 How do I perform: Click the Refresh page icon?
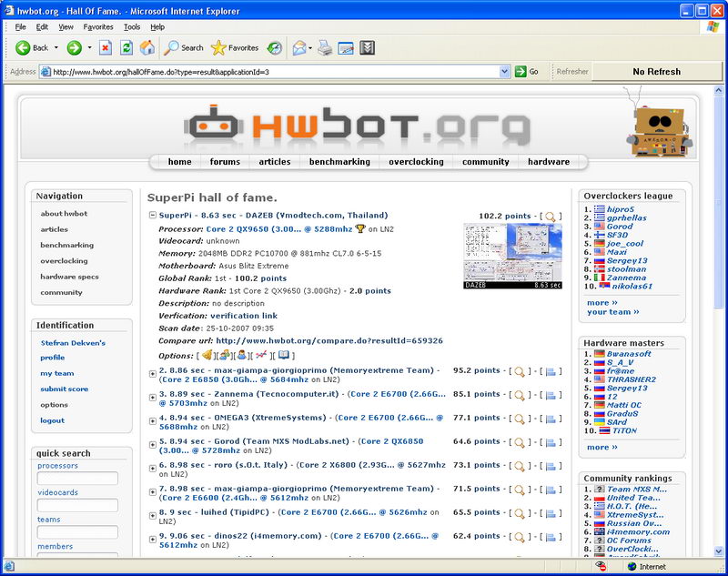coord(126,48)
